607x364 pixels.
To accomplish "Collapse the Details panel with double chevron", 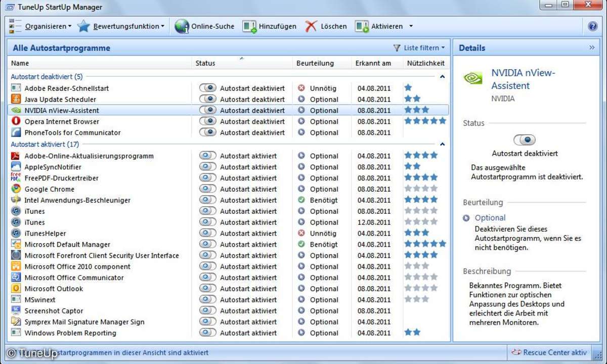I will click(592, 48).
